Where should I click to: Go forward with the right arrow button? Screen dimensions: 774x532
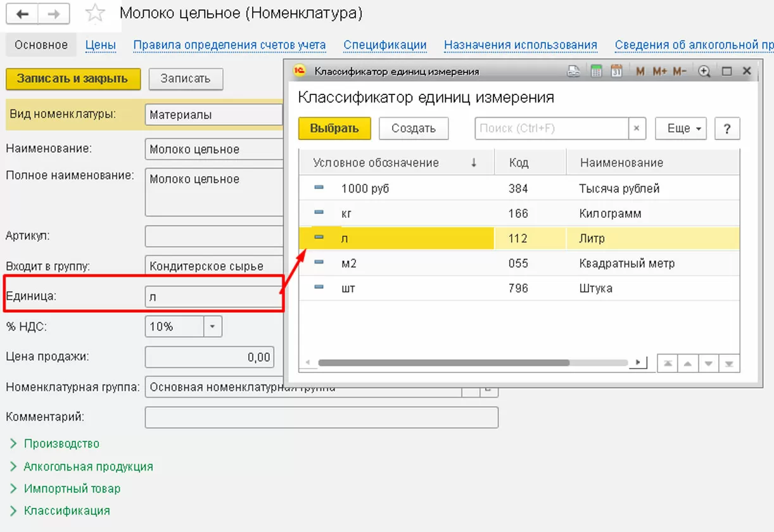click(x=54, y=14)
